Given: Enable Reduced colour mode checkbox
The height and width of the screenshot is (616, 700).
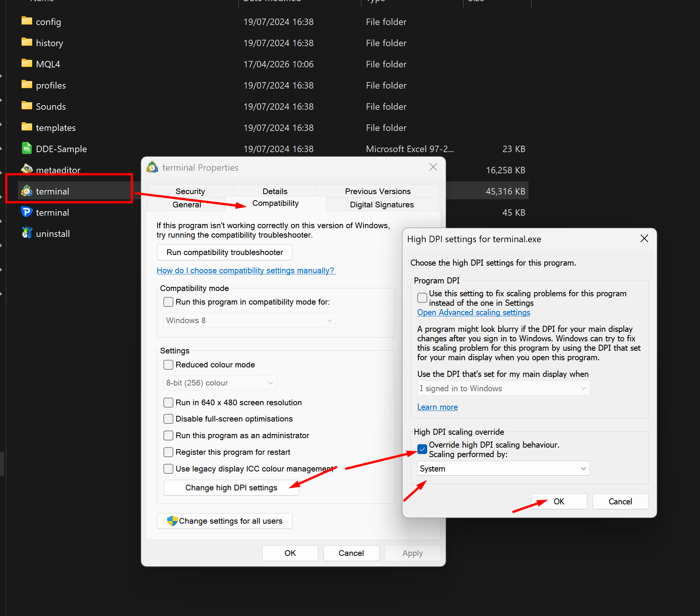Looking at the screenshot, I should pyautogui.click(x=168, y=365).
